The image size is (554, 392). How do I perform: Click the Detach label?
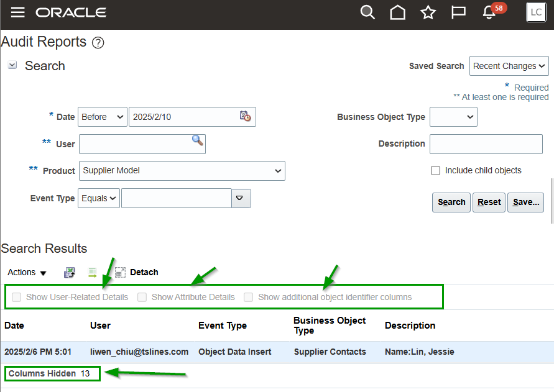coord(144,272)
